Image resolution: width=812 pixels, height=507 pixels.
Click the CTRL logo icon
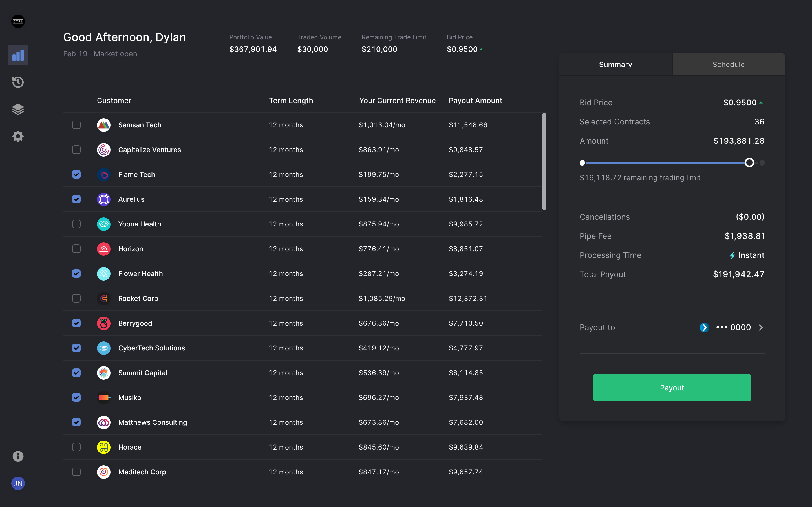coord(18,21)
